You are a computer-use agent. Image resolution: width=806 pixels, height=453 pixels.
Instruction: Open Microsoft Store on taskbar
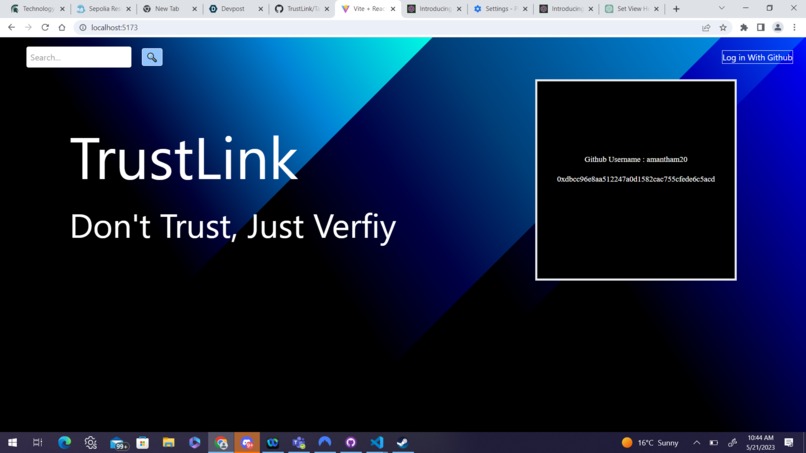pos(142,442)
